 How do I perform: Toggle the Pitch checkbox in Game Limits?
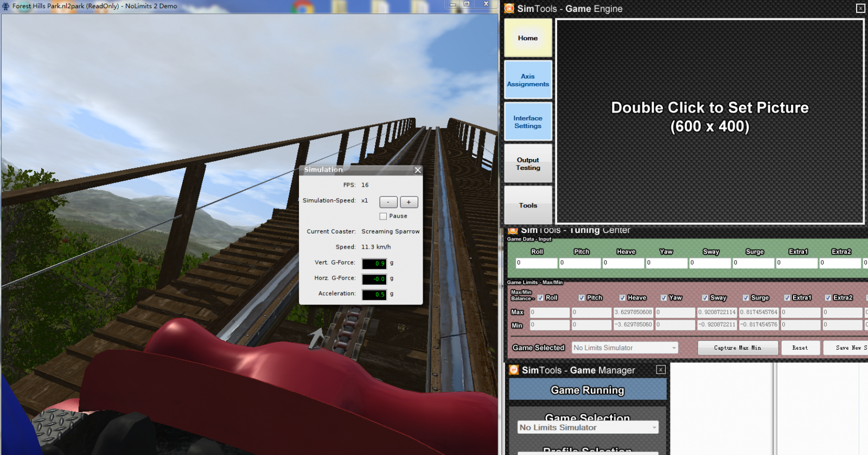coord(582,298)
